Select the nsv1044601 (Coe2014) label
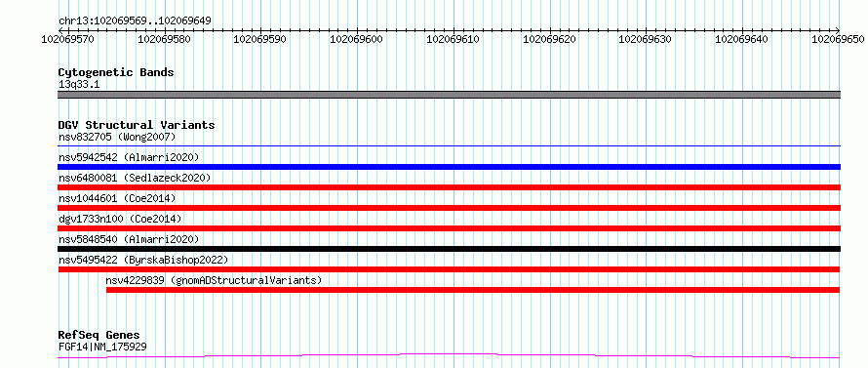 click(x=117, y=198)
